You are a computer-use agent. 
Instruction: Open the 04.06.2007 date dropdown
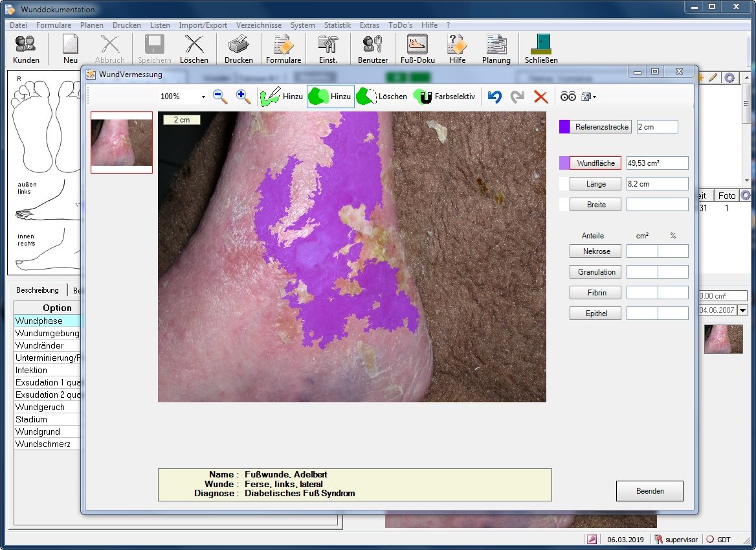(x=742, y=310)
